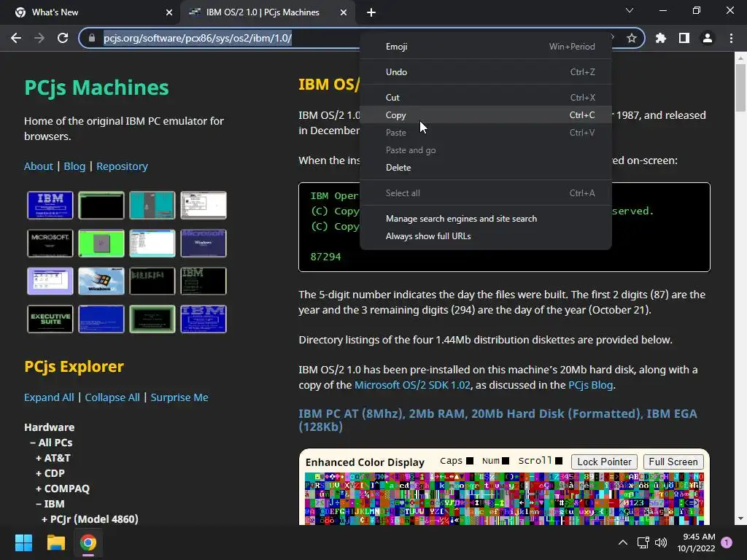
Task: Click the page vertical scrollbar thumb
Action: coord(740,88)
